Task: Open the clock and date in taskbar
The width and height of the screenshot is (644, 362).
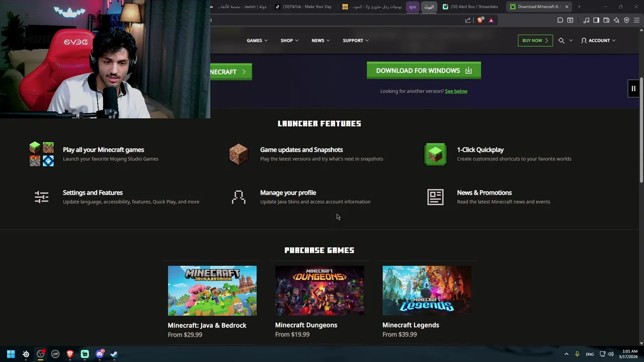Action: [629, 354]
